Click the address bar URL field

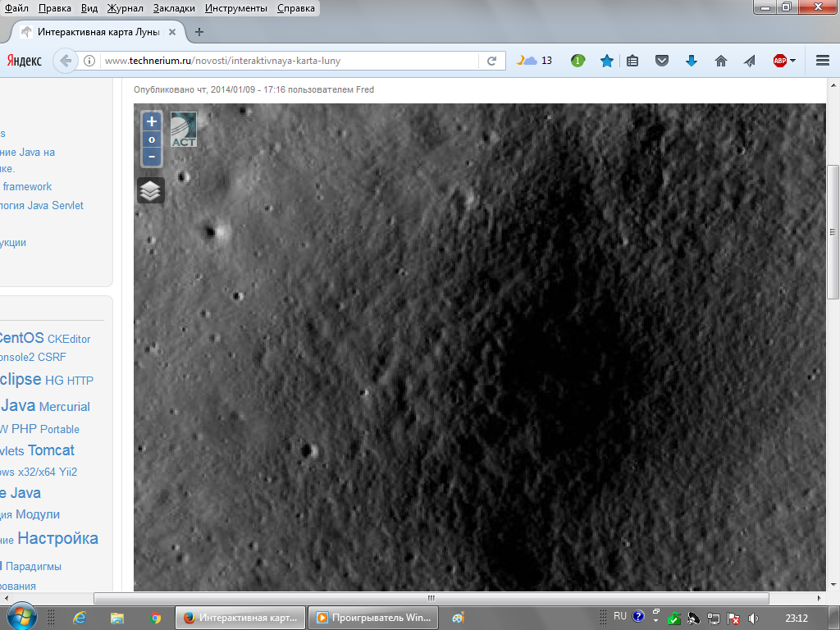click(288, 61)
